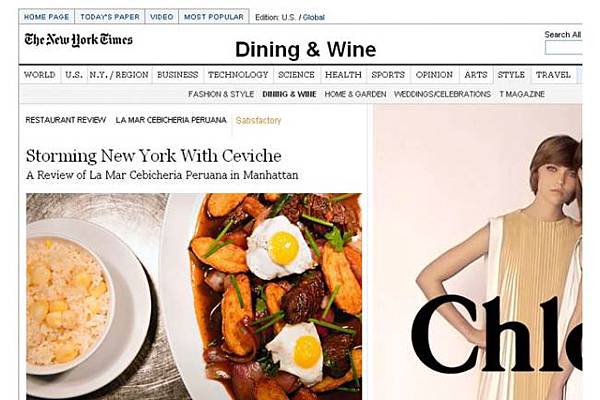The height and width of the screenshot is (400, 600).
Task: Open the World section
Action: tap(40, 75)
